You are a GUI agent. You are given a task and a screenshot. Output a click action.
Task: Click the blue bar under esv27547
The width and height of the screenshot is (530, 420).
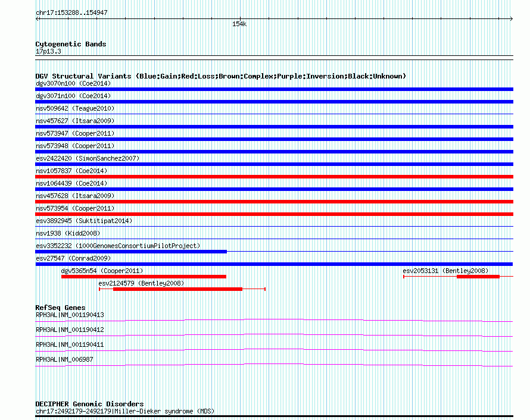click(274, 264)
